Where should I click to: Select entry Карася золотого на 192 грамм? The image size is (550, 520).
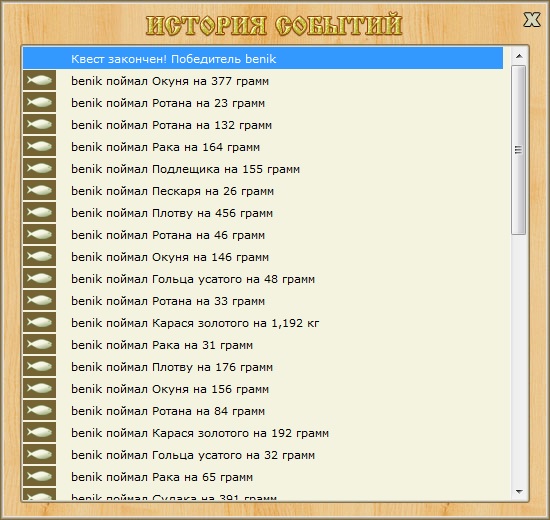click(x=263, y=433)
